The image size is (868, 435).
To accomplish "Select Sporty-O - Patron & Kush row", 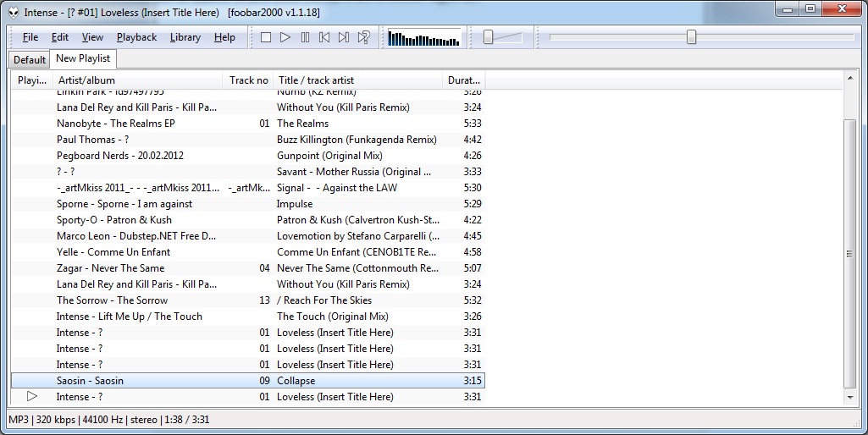I will 248,220.
